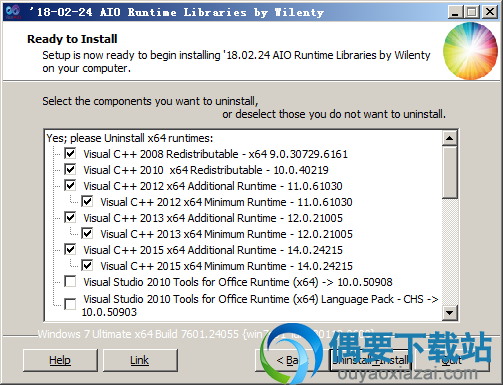Select 'Visual C++ 2012 x64 Additional Runtime - 11.0.61030' text
503x385 pixels.
213,186
